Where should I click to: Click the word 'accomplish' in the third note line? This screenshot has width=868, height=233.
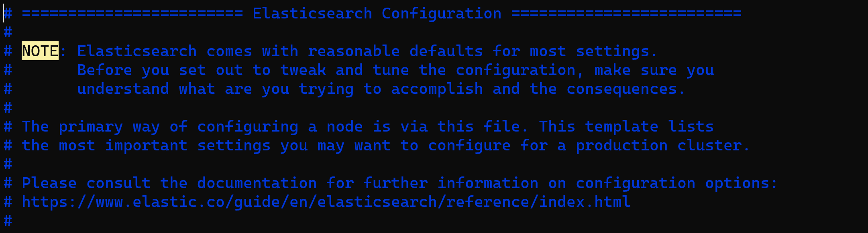point(437,89)
